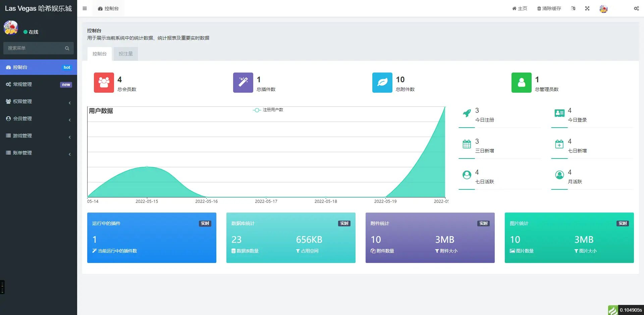Click the 占用空间 filter icon
Image resolution: width=644 pixels, height=315 pixels.
pyautogui.click(x=298, y=251)
